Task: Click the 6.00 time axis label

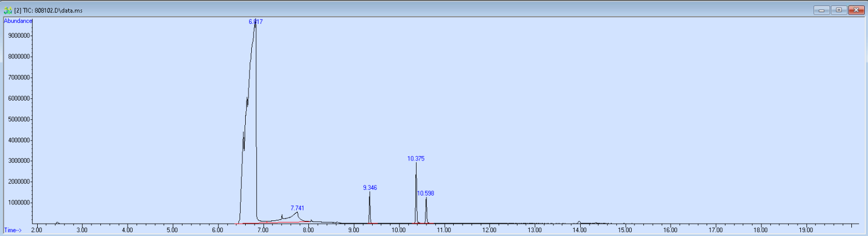Action: tap(217, 229)
